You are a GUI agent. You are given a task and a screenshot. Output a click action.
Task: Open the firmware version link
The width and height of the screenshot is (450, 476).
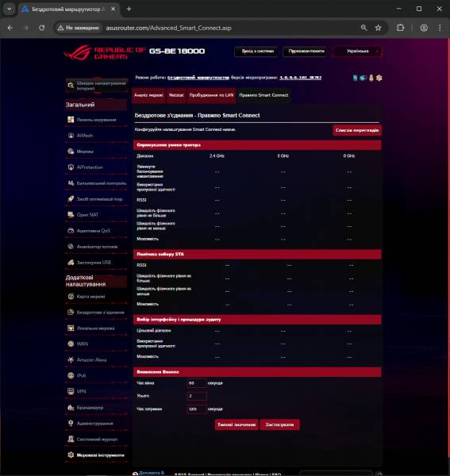(x=300, y=78)
